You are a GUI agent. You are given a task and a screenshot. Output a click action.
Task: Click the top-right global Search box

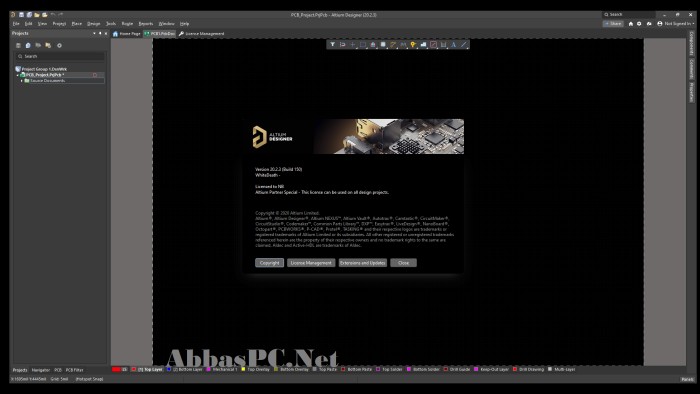pos(629,15)
